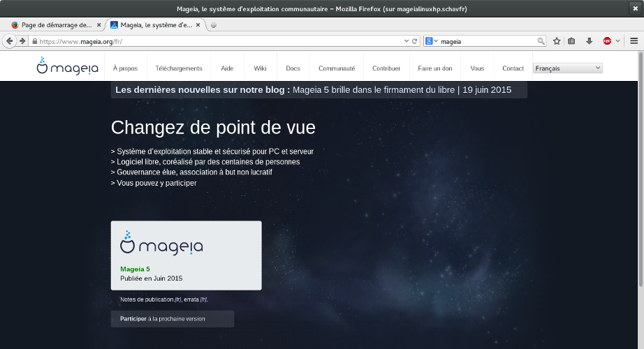This screenshot has height=349, width=644.
Task: Expand the Français language dropdown
Action: [568, 68]
